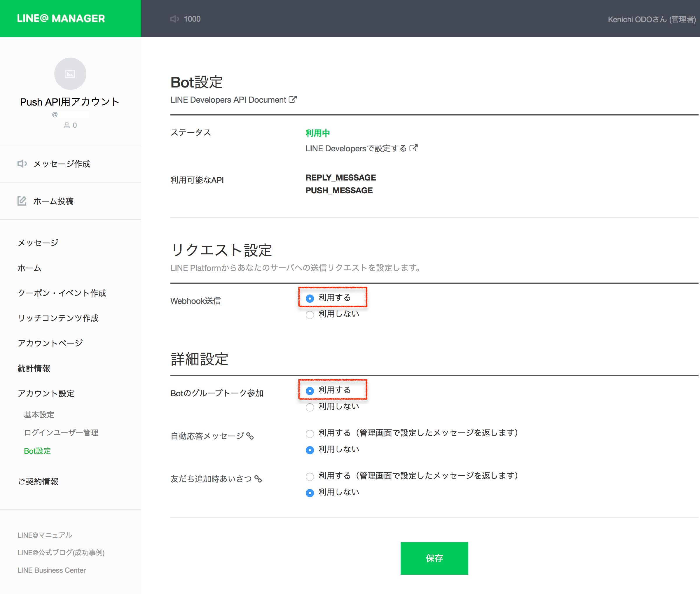Open LINE@公式ブログ(成功事例) link
This screenshot has width=700, height=594.
coord(61,553)
